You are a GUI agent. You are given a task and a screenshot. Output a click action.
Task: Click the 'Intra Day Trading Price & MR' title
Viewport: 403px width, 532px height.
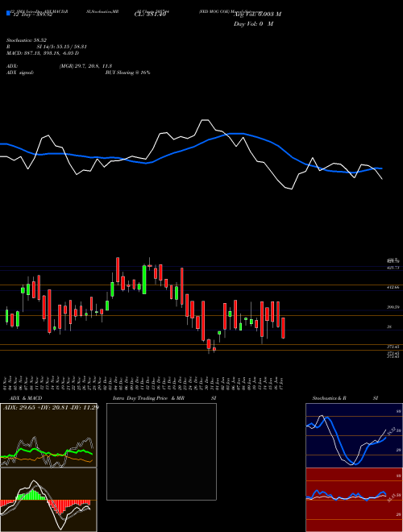[148, 398]
